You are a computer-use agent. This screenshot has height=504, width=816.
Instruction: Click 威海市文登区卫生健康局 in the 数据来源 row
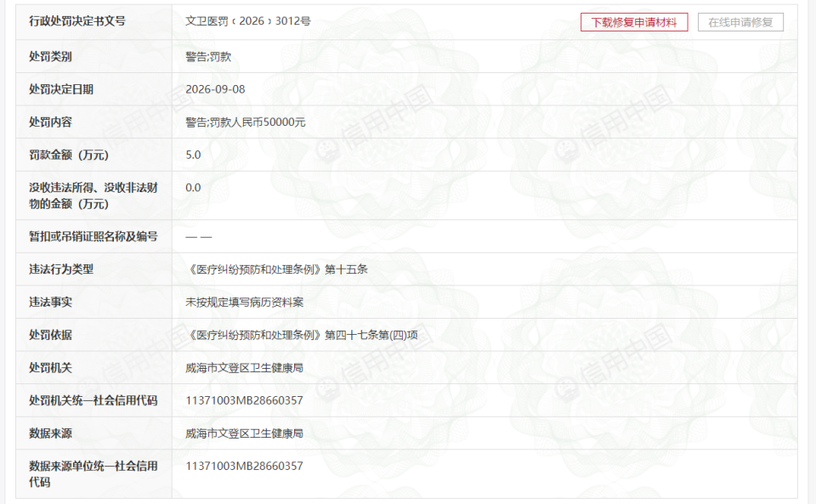[x=245, y=433]
